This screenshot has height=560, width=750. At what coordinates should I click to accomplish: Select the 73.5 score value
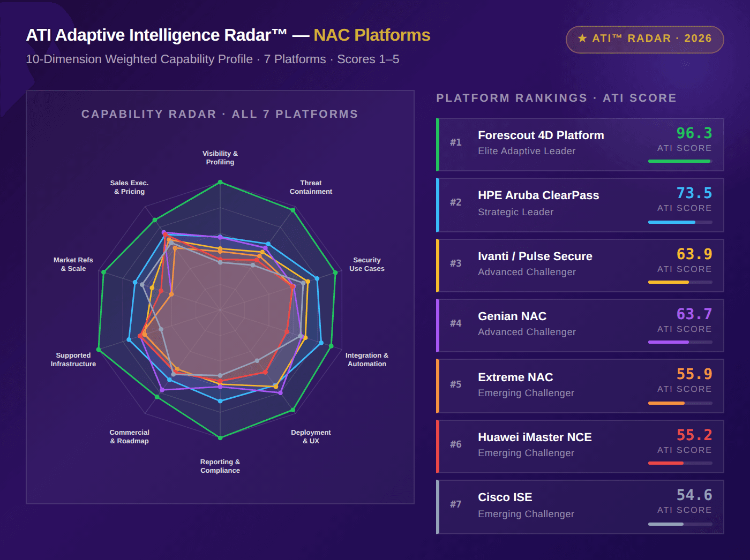tap(694, 193)
